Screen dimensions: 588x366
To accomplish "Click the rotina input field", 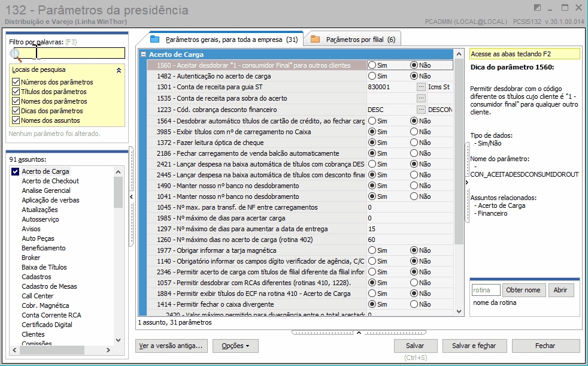I will (486, 290).
